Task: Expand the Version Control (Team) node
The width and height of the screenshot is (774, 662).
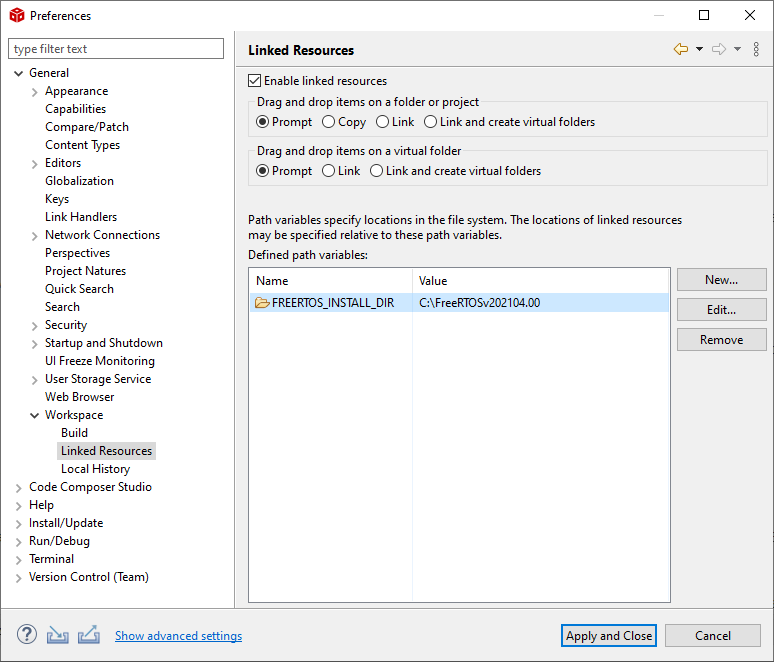Action: pyautogui.click(x=19, y=578)
